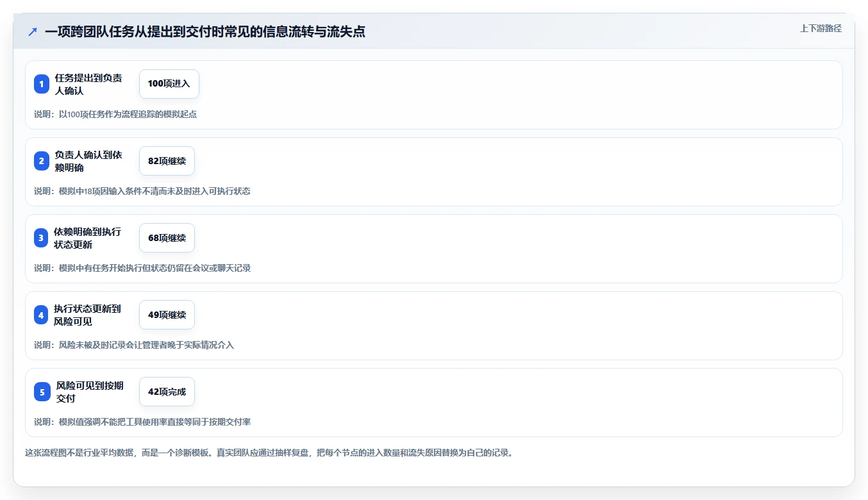Screen dimensions: 868x500
Task: Click the step label '执行状态更新到风险可见'
Action: [88, 315]
